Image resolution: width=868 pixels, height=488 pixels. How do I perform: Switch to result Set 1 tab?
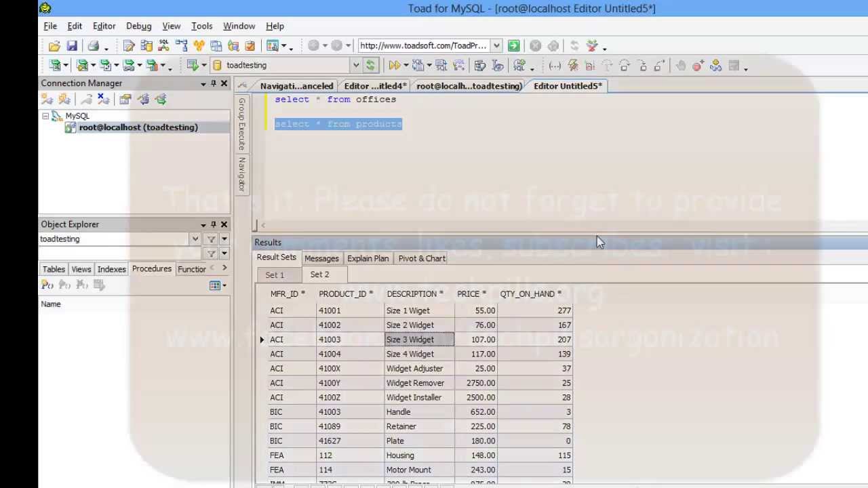(275, 275)
